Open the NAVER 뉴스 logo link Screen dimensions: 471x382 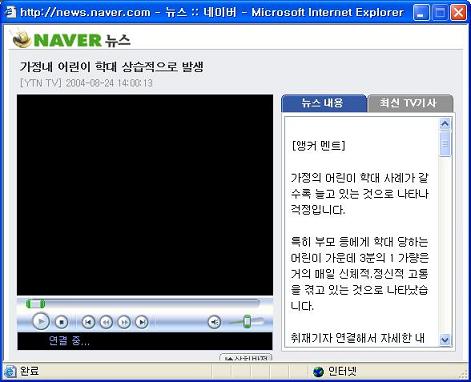[x=71, y=40]
